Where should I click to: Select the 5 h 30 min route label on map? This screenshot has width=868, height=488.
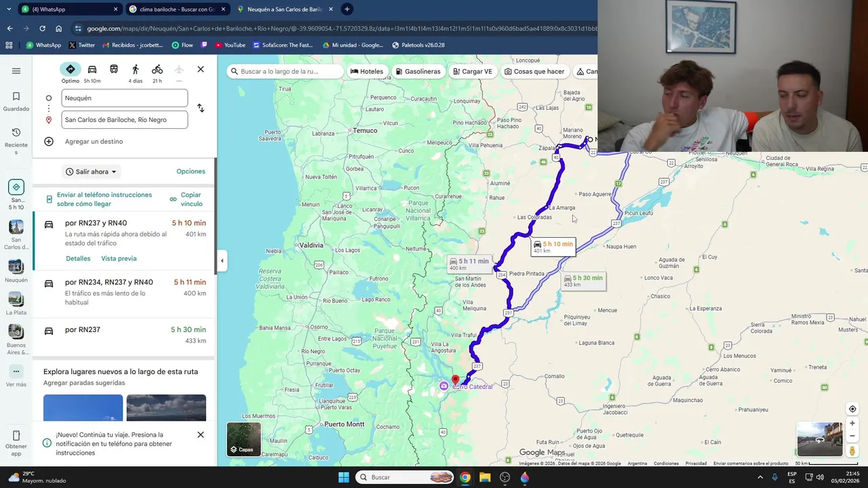pos(583,281)
